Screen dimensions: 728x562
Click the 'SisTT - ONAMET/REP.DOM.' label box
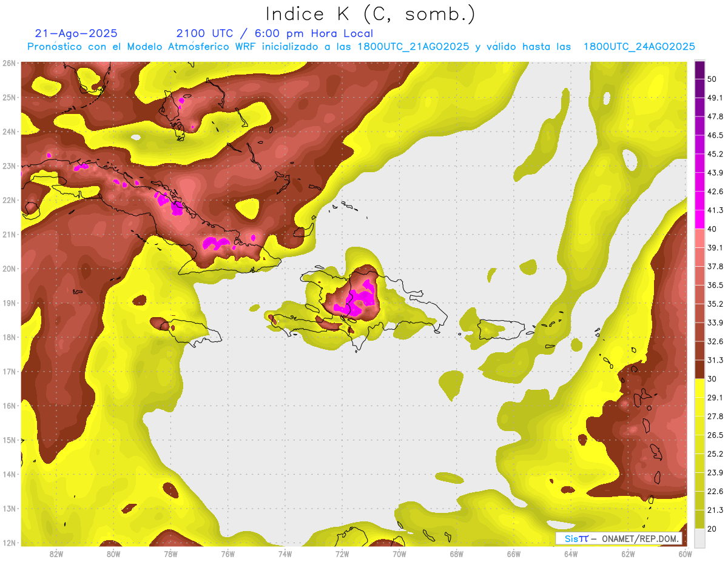click(619, 538)
